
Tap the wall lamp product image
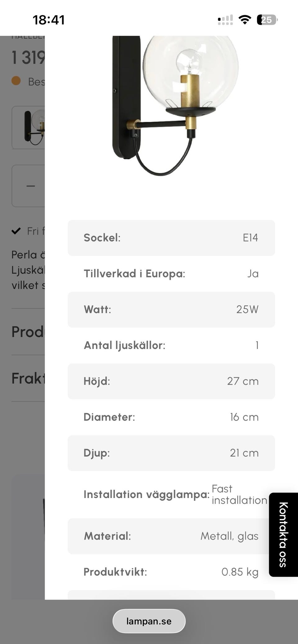[x=175, y=105]
